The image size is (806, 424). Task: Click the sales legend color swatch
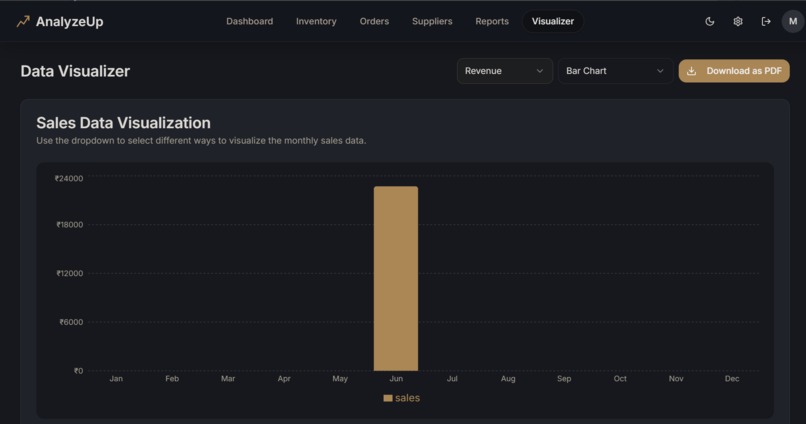[x=388, y=398]
